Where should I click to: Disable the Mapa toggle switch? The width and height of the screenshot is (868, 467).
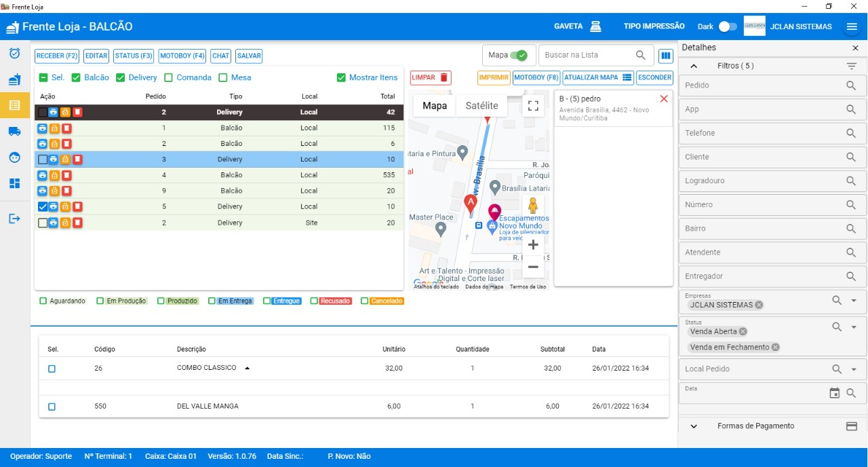[519, 56]
